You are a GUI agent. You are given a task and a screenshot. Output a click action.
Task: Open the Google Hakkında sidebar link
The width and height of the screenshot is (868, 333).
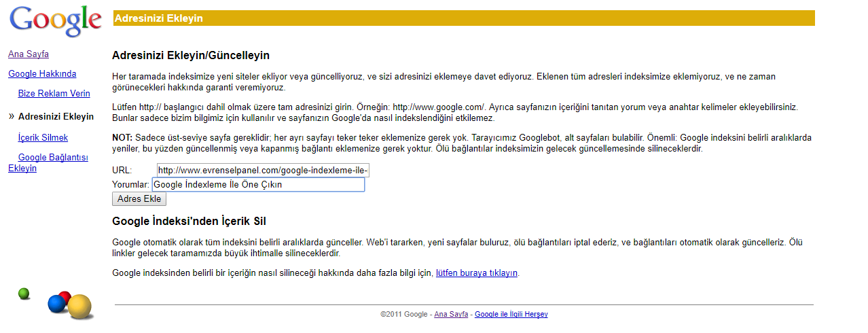coord(42,73)
